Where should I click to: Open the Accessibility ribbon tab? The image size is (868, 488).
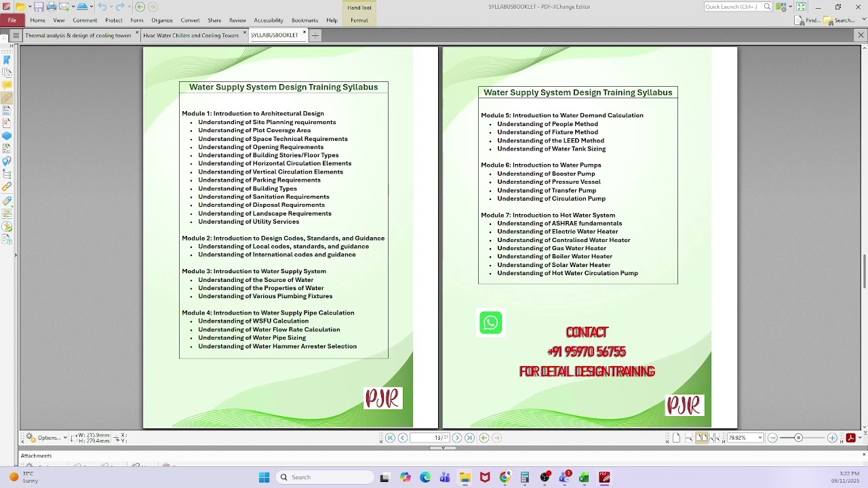tap(269, 20)
